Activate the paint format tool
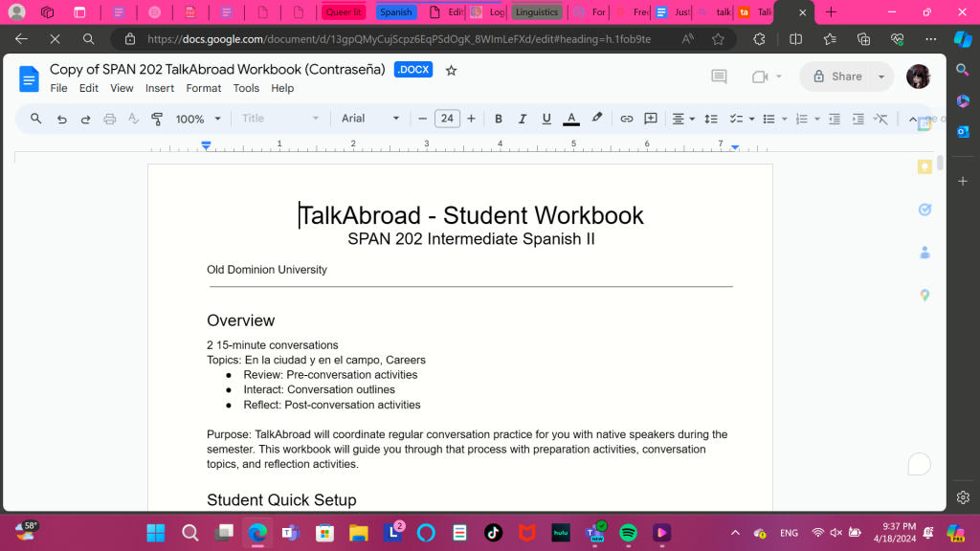980x551 pixels. pos(157,119)
